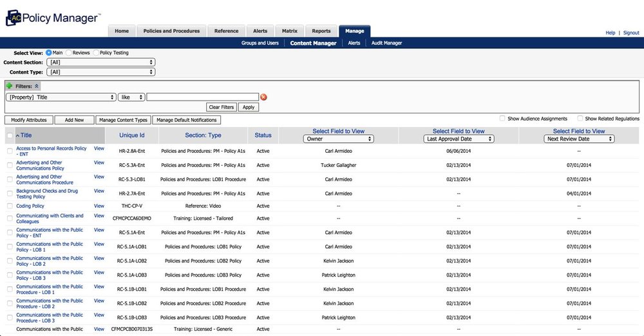The height and width of the screenshot is (336, 644).
Task: Enable Show Audience Assignments checkbox
Action: click(502, 119)
